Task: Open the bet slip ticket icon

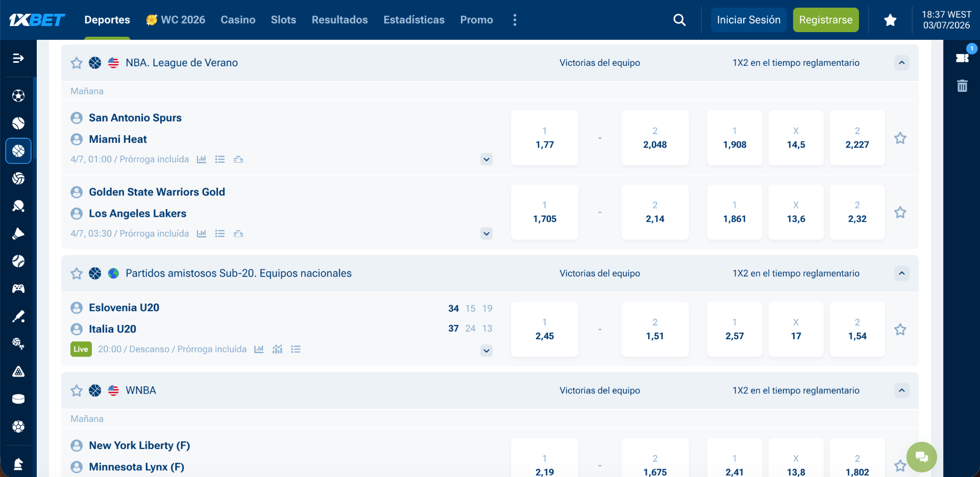Action: (x=962, y=58)
